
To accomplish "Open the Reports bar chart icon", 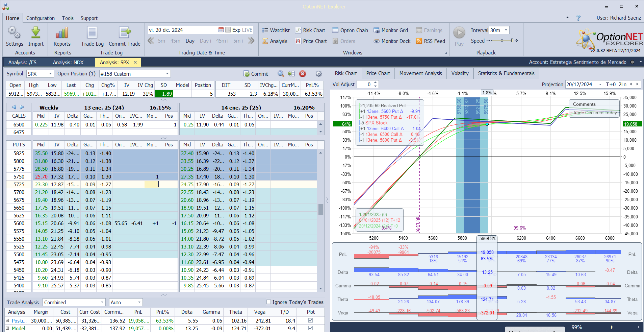I will (x=62, y=33).
